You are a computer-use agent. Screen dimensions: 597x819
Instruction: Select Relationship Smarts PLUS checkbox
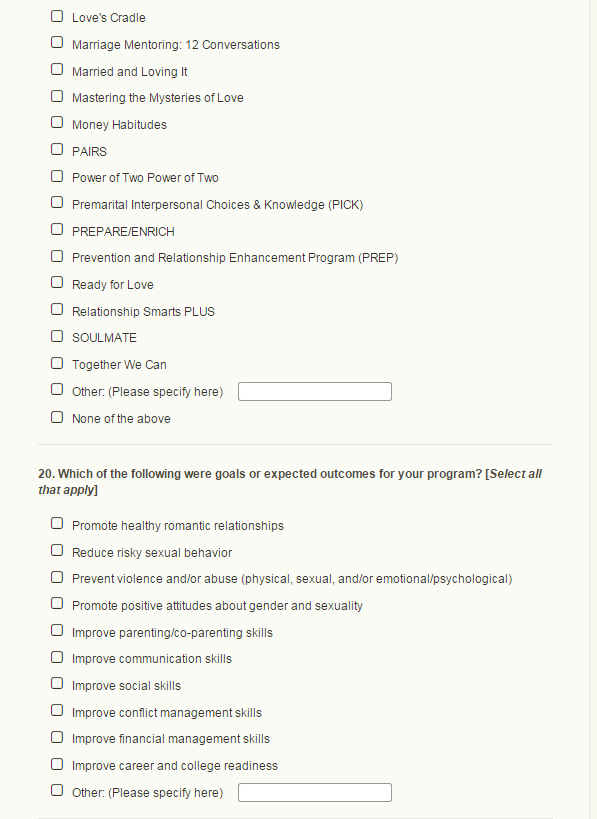coord(57,309)
